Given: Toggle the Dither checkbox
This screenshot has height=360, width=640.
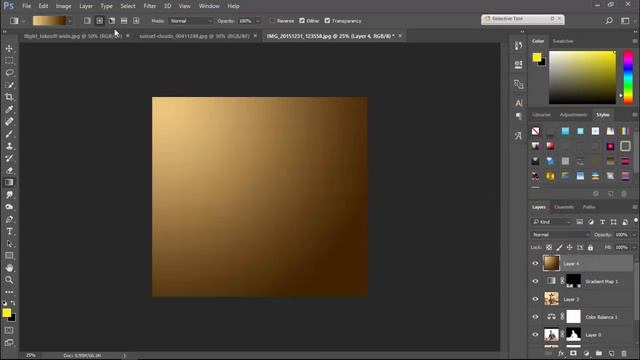Looking at the screenshot, I should click(302, 21).
